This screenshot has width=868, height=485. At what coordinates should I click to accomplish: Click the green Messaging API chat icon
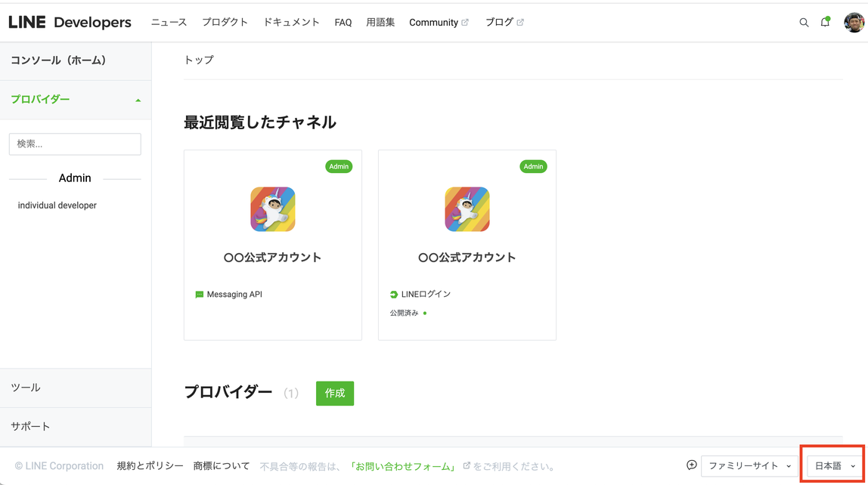(200, 295)
